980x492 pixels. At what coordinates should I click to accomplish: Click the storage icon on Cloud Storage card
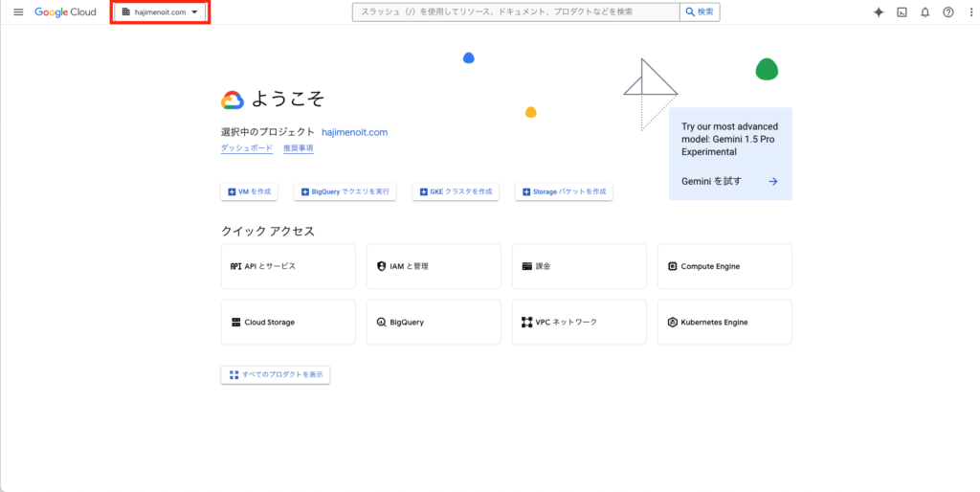[235, 323]
